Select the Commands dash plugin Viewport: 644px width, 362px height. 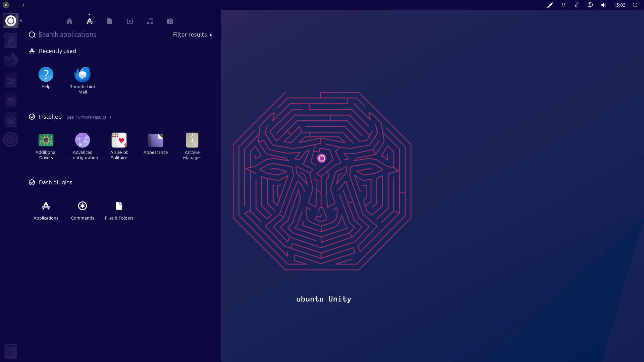coord(83,210)
